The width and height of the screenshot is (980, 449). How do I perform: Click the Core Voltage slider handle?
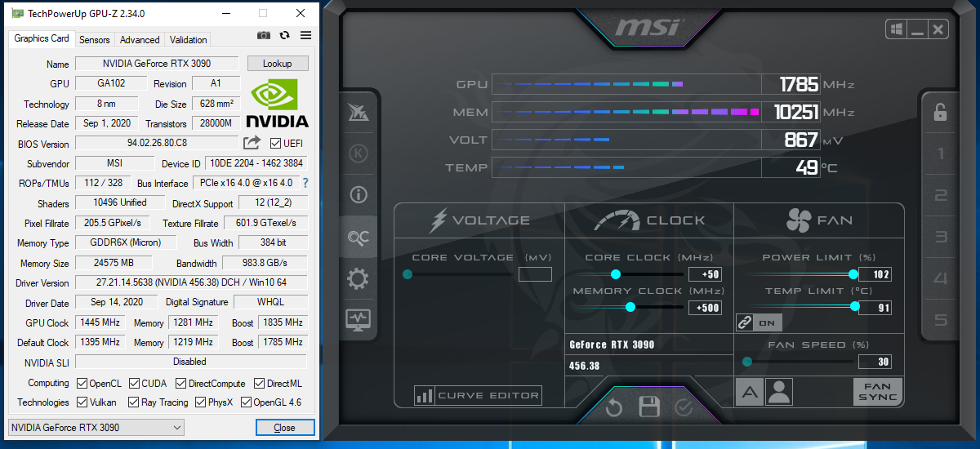[x=408, y=274]
